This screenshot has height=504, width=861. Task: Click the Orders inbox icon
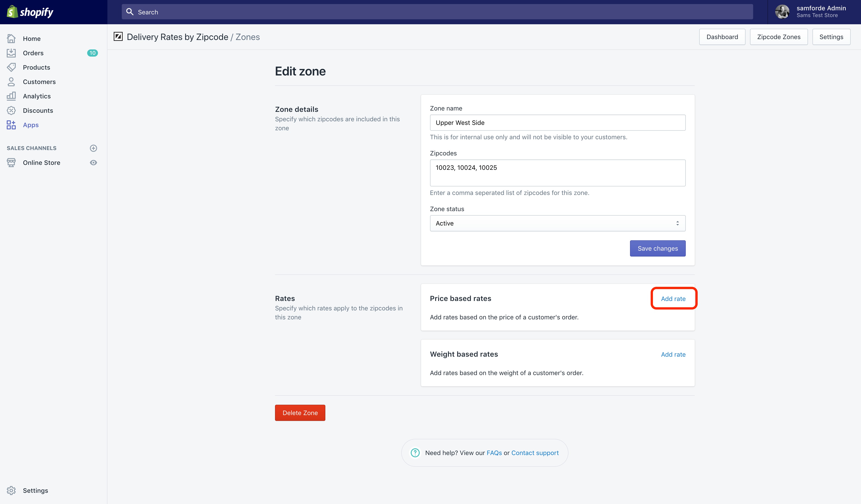[11, 53]
